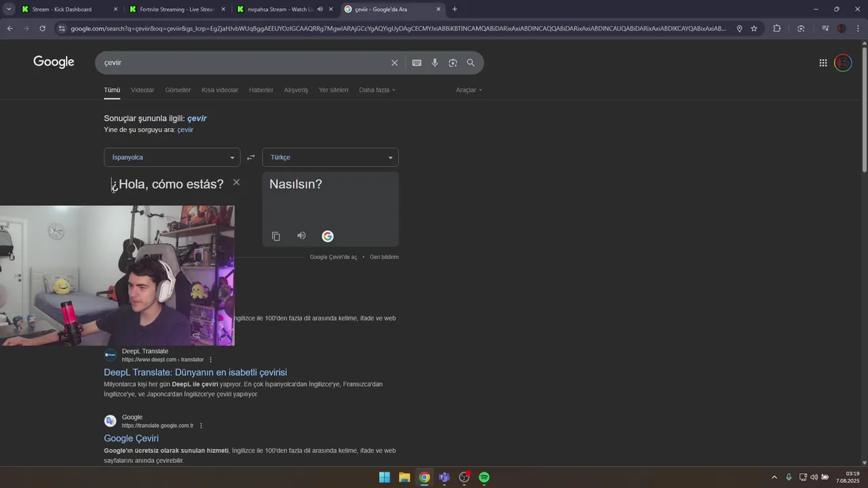
Task: View site information in address bar
Action: tap(62, 28)
